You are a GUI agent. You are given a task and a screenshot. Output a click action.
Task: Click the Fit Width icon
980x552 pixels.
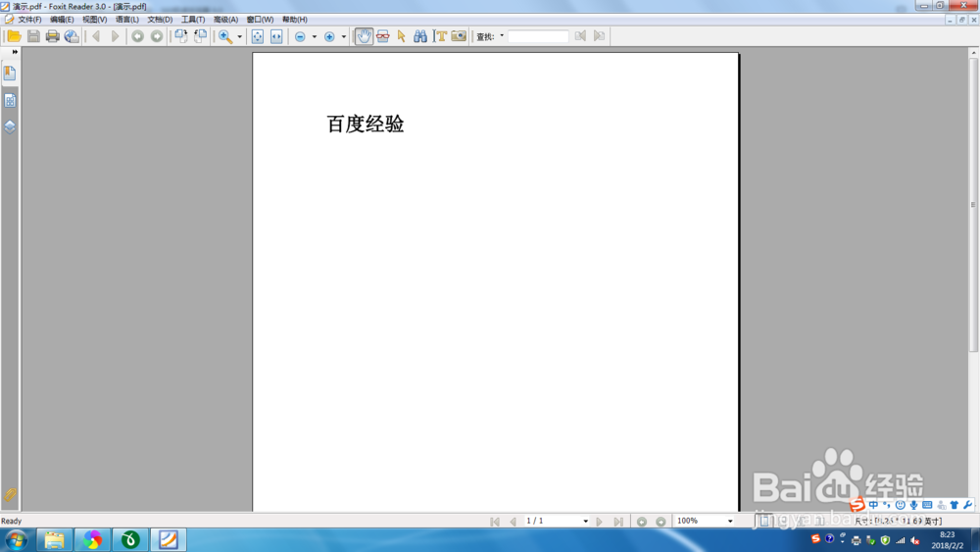tap(276, 36)
